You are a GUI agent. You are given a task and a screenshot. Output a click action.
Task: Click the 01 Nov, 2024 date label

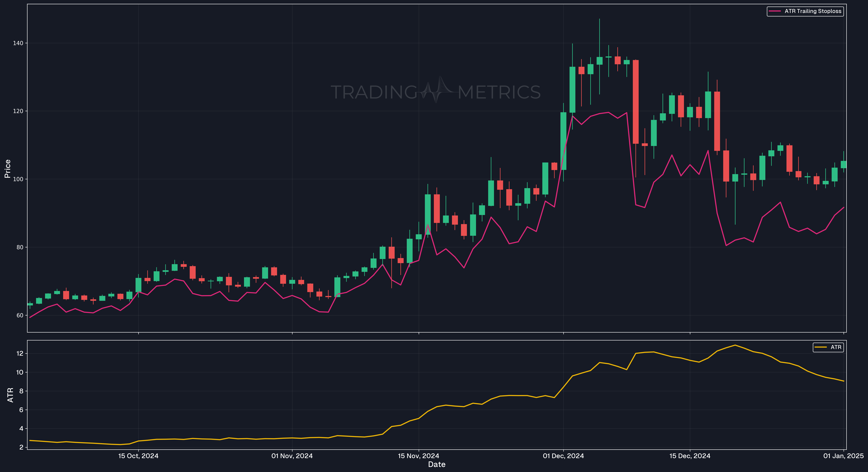point(292,456)
